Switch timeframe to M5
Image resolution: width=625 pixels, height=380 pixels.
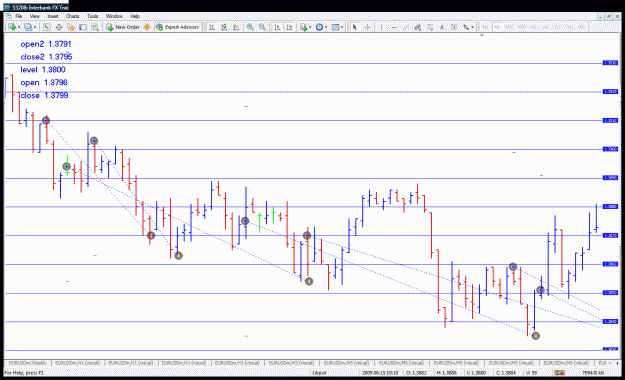497,27
